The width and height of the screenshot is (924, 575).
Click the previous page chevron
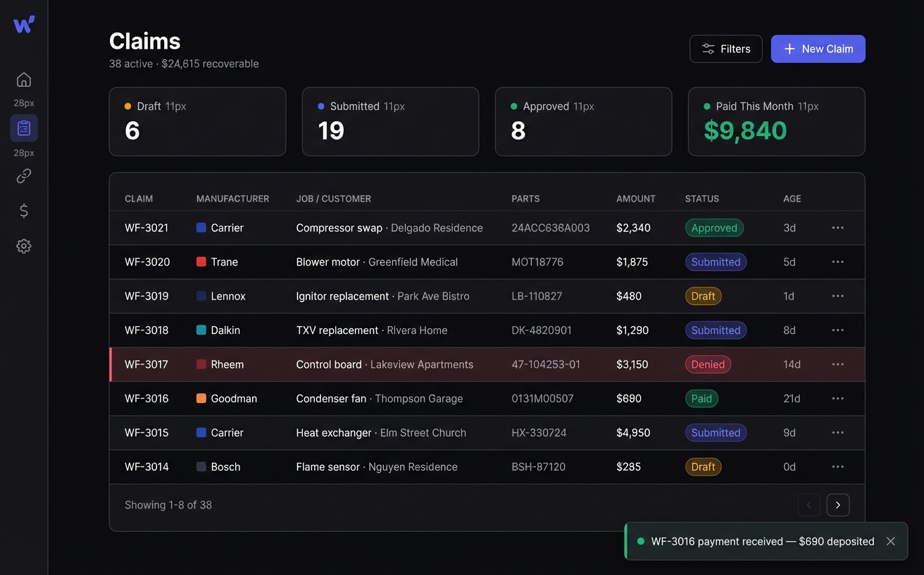808,505
